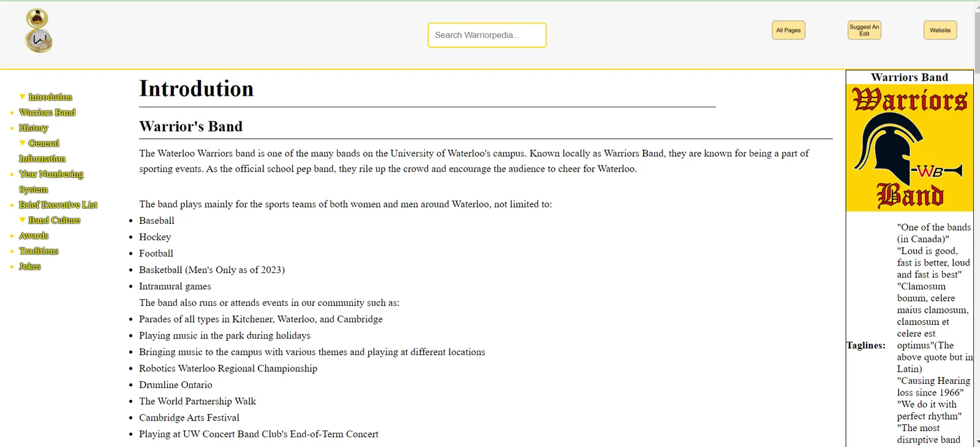Screen dimensions: 980x447
Task: Click the Warriors Band logo image
Action: [910, 148]
